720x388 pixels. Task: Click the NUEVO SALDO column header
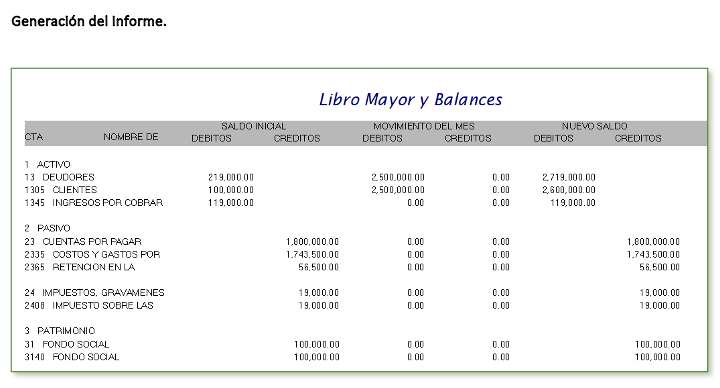click(x=594, y=126)
